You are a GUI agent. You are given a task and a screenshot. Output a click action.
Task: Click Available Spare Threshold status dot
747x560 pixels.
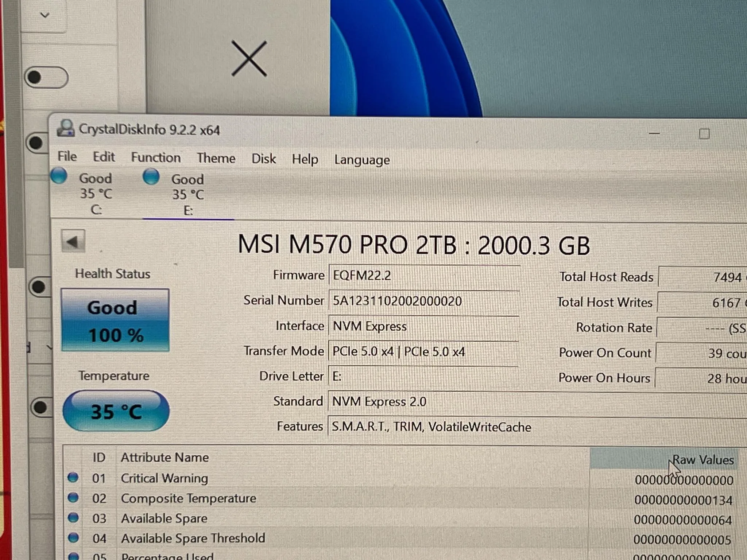(x=73, y=537)
